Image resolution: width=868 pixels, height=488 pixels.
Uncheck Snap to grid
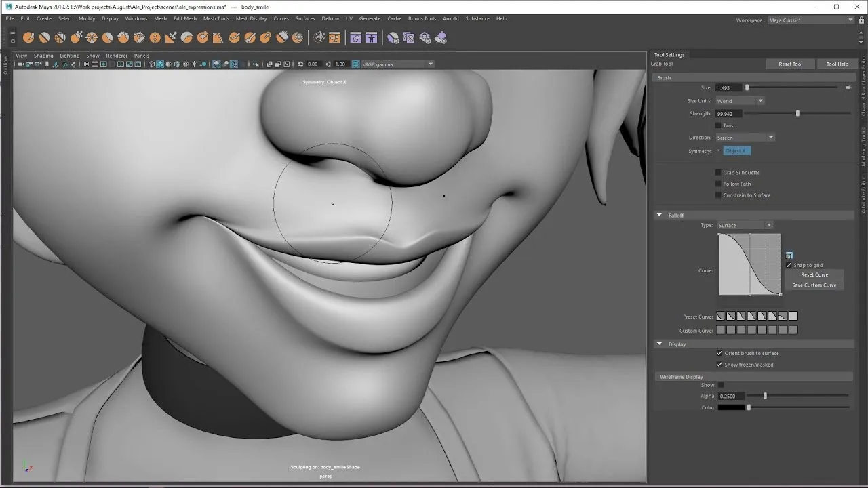pos(789,265)
